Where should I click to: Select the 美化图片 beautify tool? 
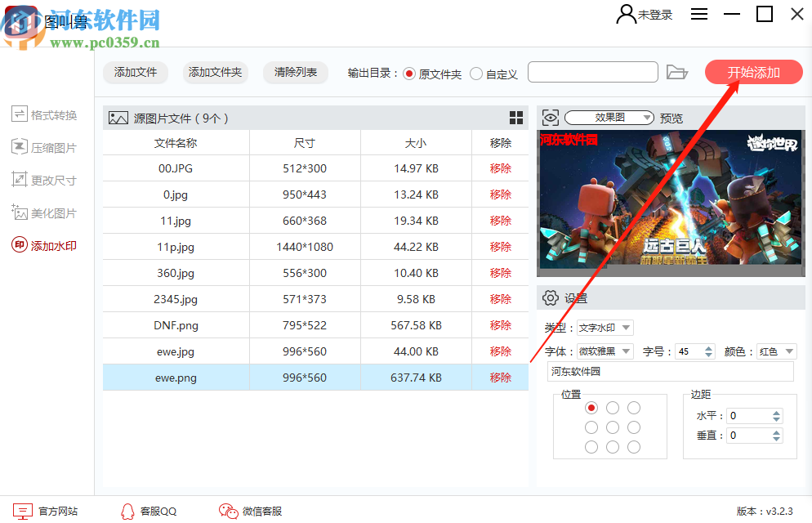[x=45, y=212]
